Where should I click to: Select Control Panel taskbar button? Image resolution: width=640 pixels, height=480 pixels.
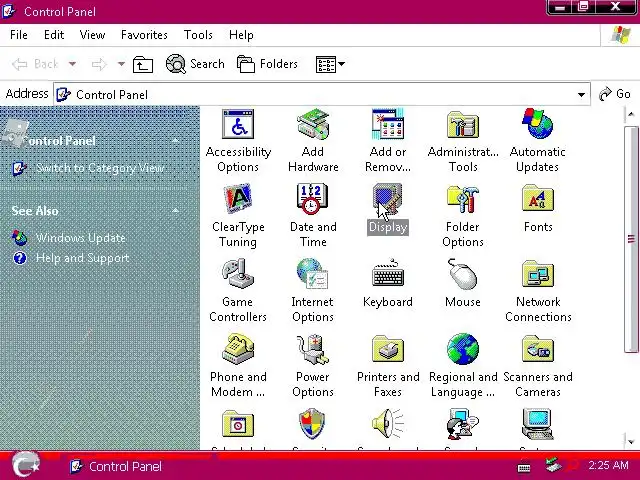coord(116,466)
